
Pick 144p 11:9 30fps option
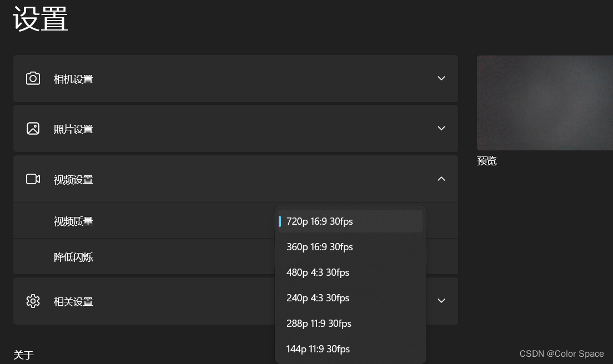(350, 349)
